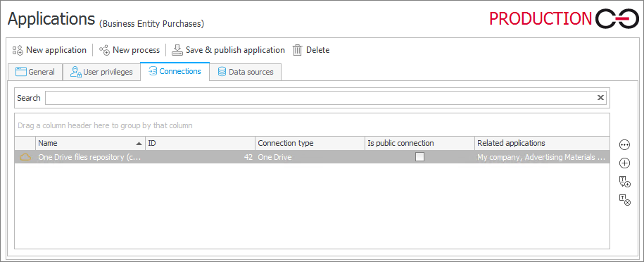644x262 pixels.
Task: Click the ellipsis edit connection icon
Action: 624,145
